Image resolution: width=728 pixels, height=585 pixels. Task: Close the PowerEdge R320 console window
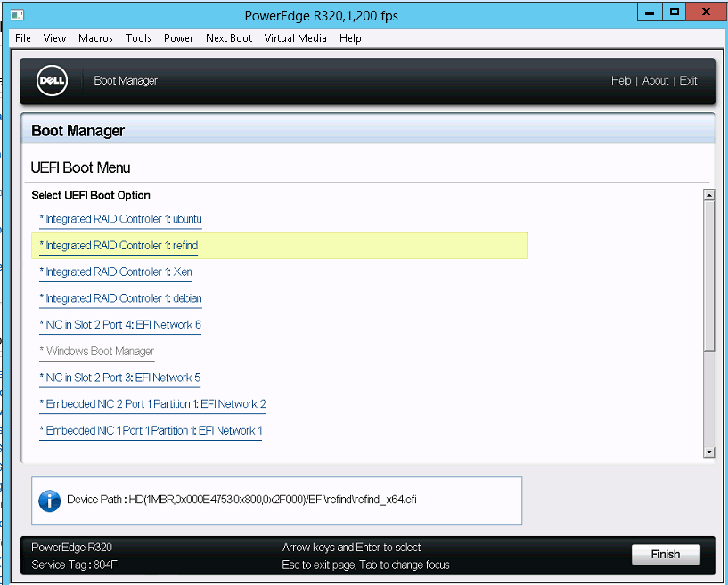click(x=706, y=12)
